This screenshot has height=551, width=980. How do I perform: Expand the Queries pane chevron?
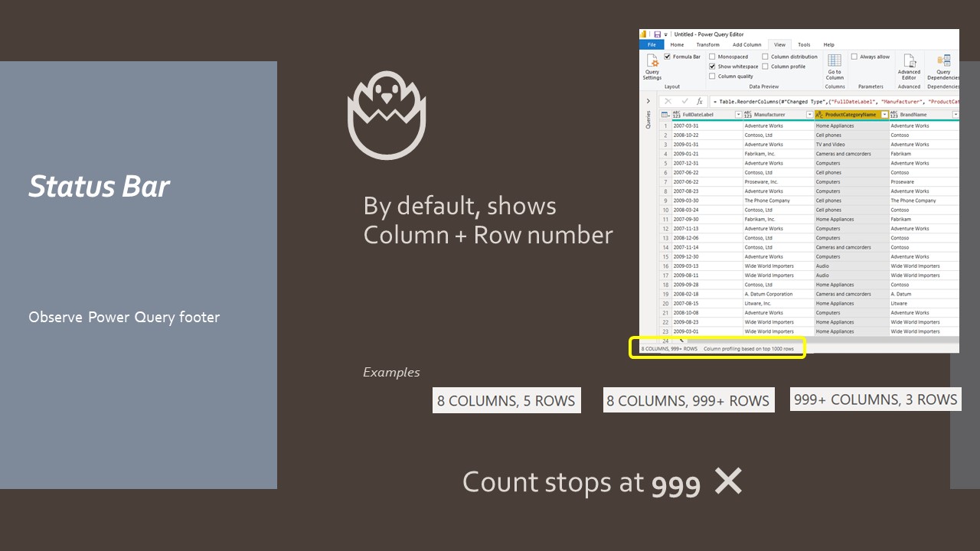[x=648, y=99]
